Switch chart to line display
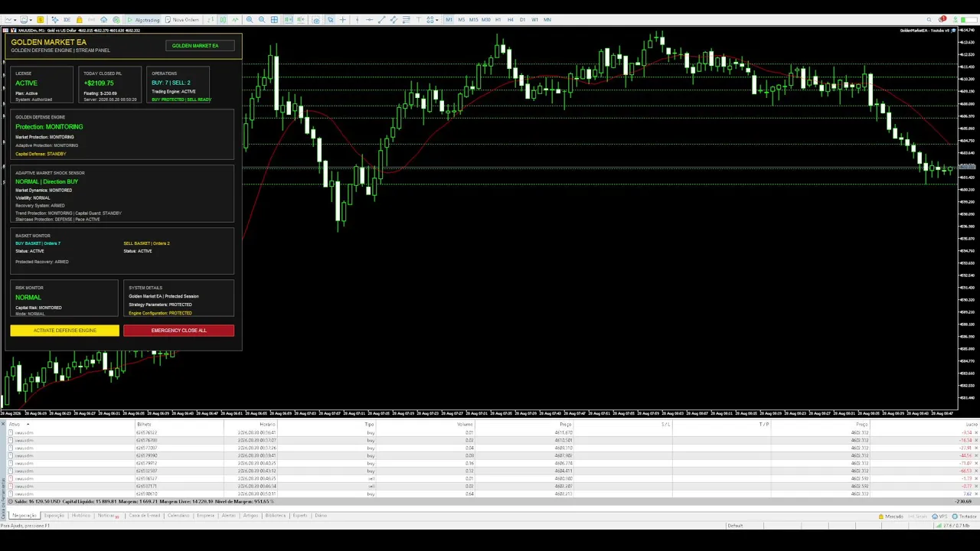Image resolution: width=980 pixels, height=551 pixels. point(235,20)
